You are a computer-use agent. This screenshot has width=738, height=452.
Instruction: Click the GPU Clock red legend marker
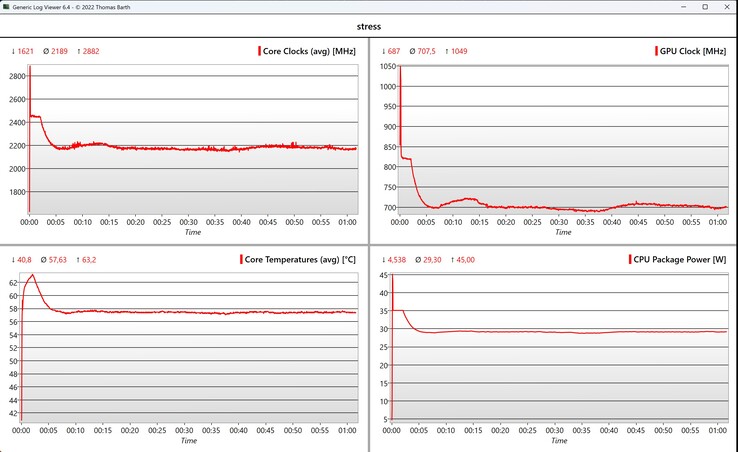click(651, 51)
